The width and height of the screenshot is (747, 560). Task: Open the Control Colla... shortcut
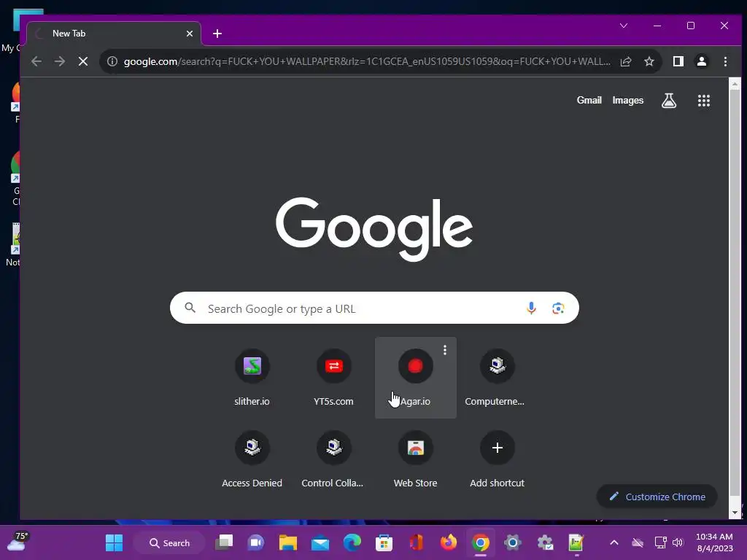click(x=333, y=459)
